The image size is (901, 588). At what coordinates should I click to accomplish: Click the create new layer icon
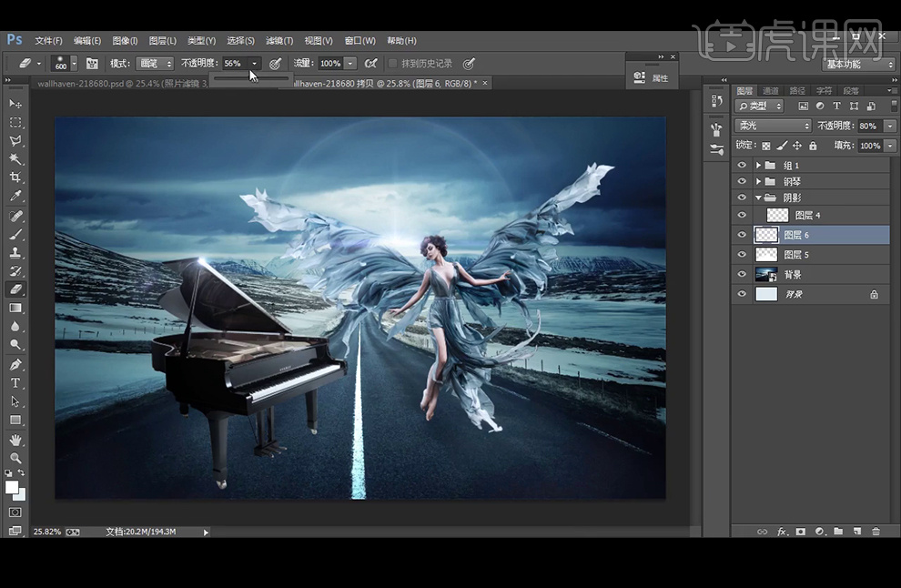point(856,532)
